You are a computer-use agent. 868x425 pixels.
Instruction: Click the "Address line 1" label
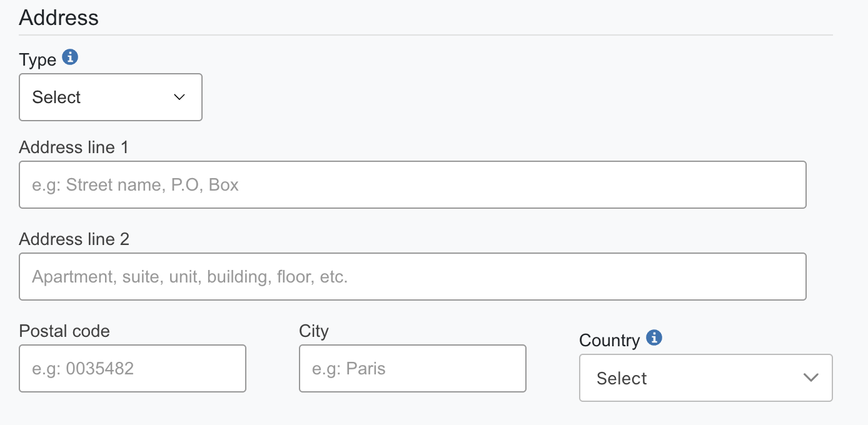click(74, 147)
